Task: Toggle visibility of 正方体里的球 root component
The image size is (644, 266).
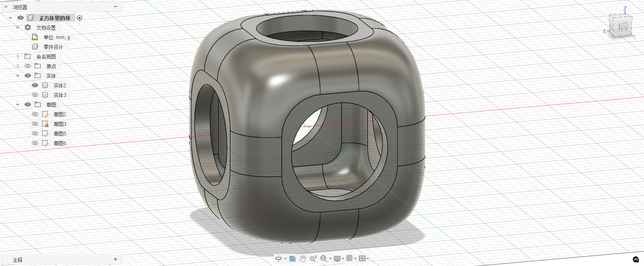Action: pyautogui.click(x=21, y=18)
